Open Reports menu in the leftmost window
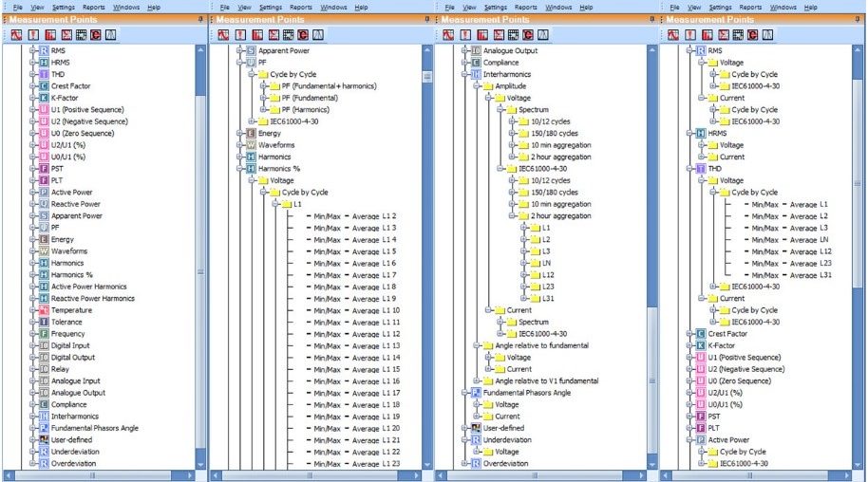Viewport: 868px width, 482px height. point(85,7)
